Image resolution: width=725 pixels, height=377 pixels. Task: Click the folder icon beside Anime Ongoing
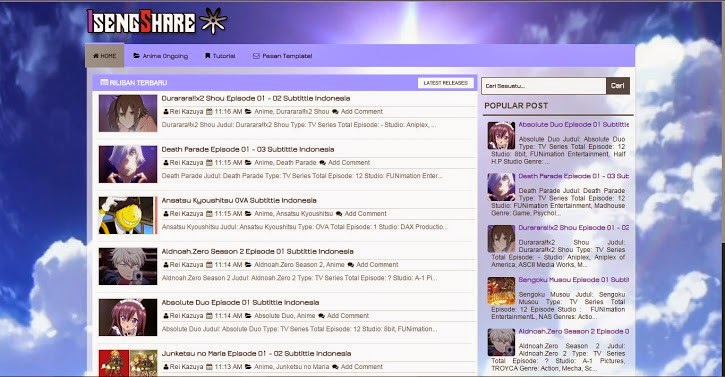click(x=137, y=56)
